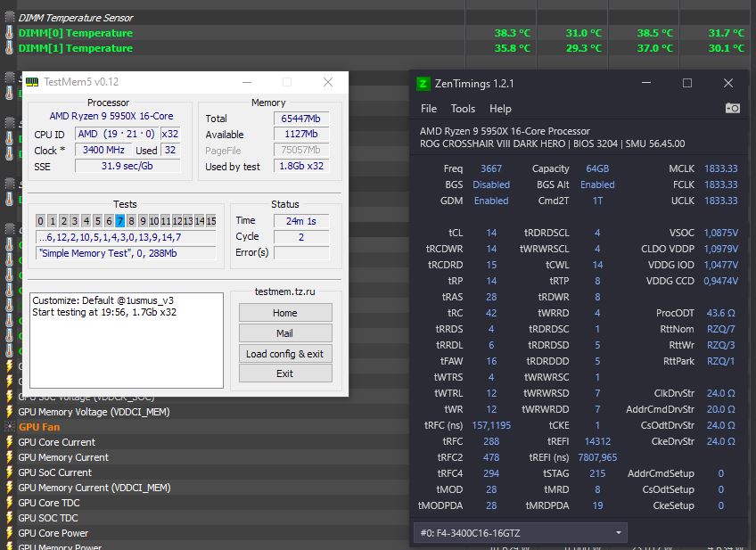Click the Available memory field 1127Mb
The height and width of the screenshot is (550, 756).
[301, 134]
